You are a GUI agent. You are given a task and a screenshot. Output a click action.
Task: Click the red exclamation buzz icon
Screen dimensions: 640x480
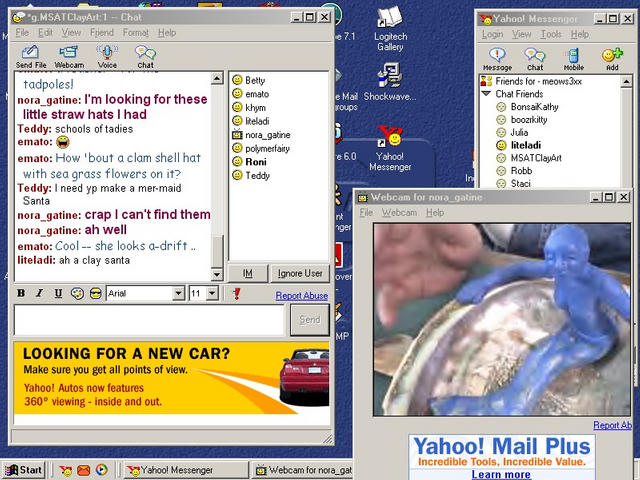pyautogui.click(x=236, y=293)
